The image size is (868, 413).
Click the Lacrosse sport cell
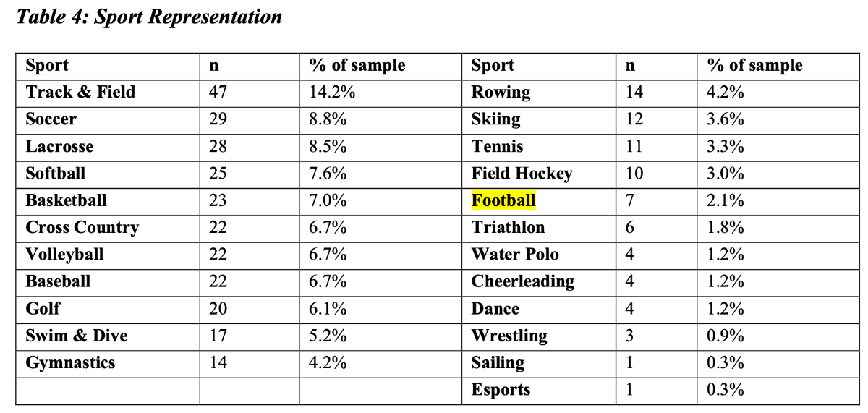click(x=59, y=146)
